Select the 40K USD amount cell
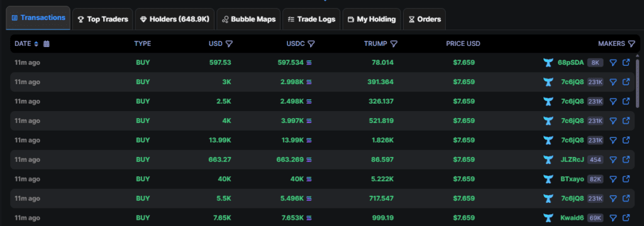644x226 pixels. coord(224,179)
